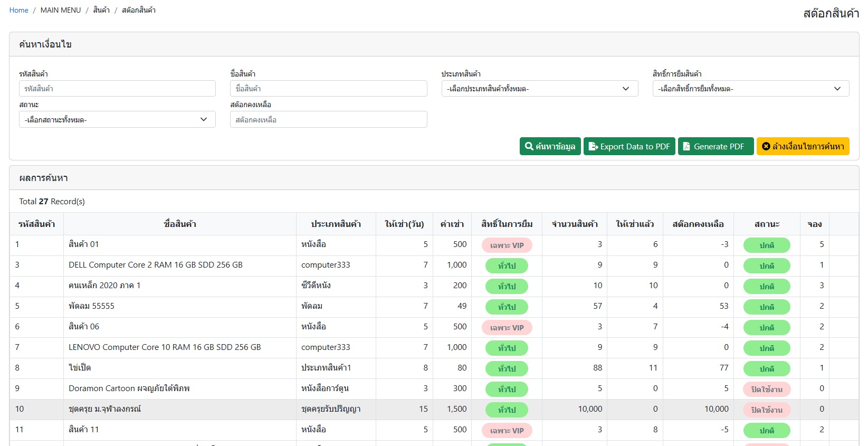Click the ค่าเช่า column header
Viewport: 868px width, 446px height.
452,224
